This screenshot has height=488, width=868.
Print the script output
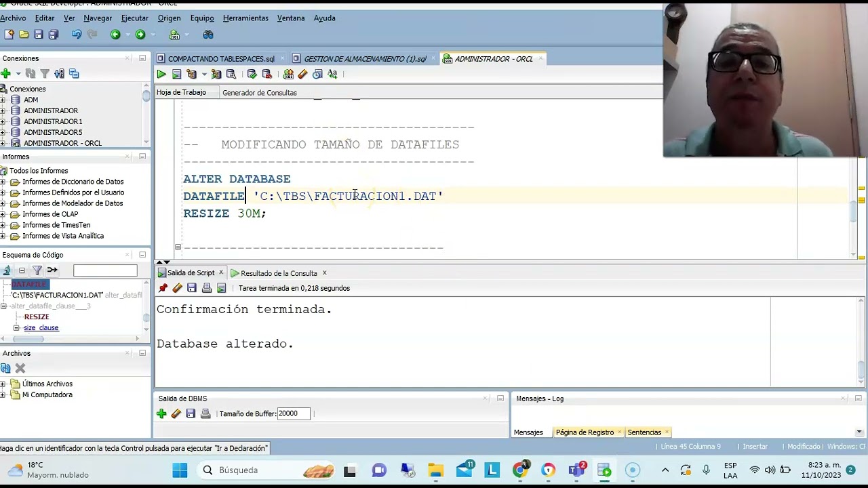click(x=207, y=288)
